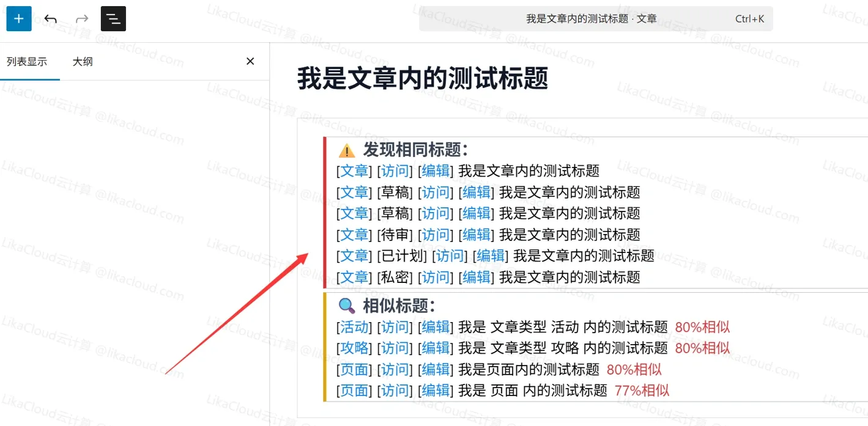Viewport: 868px width, 426px height.
Task: Open 编辑 for the first 草稿 entry
Action: (476, 192)
